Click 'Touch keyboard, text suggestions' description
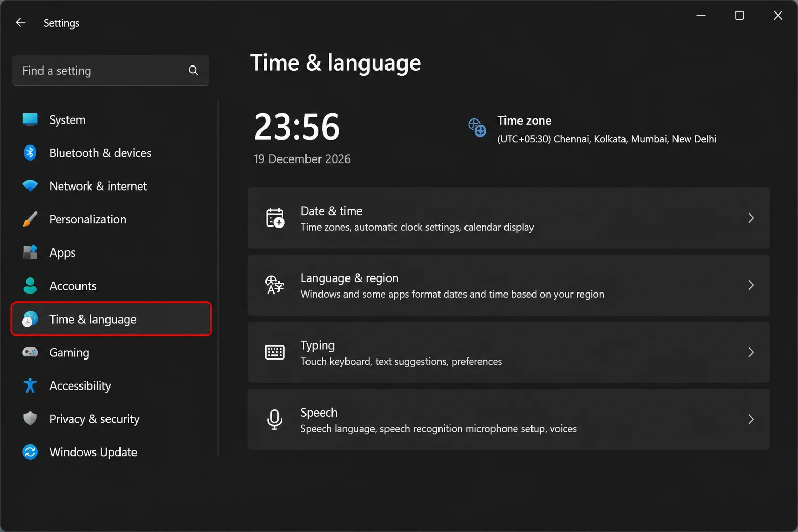This screenshot has height=532, width=798. pyautogui.click(x=401, y=361)
